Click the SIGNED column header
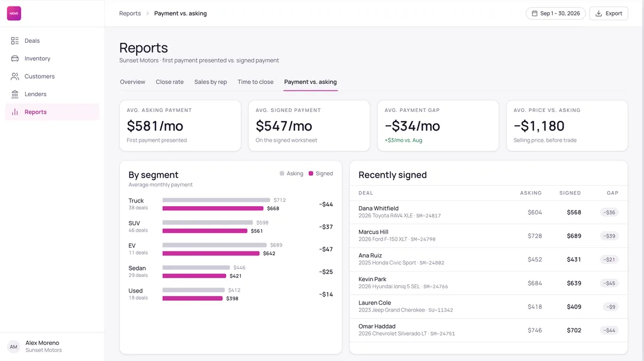644x361 pixels. click(x=570, y=193)
